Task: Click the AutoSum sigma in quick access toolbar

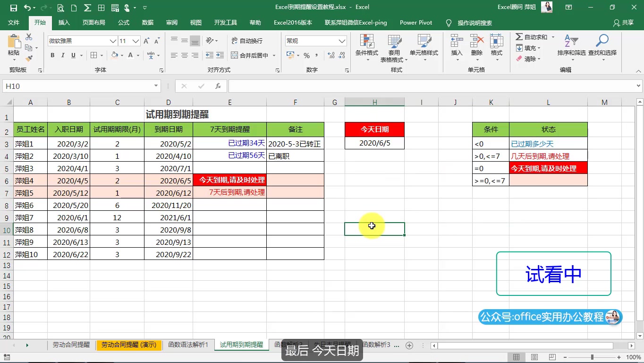Action: click(x=87, y=8)
